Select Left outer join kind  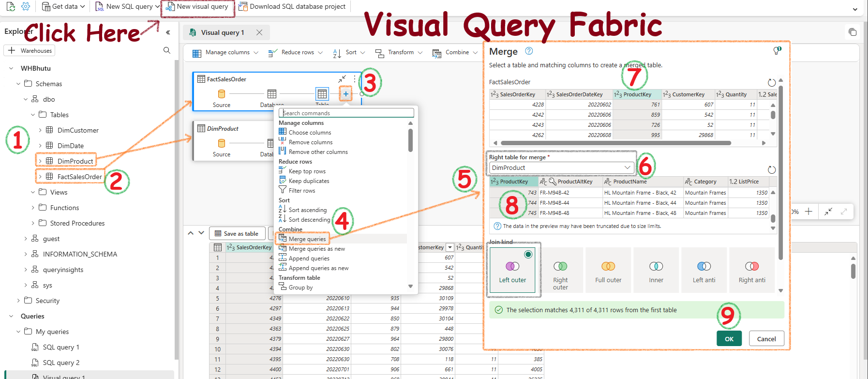[x=512, y=270]
